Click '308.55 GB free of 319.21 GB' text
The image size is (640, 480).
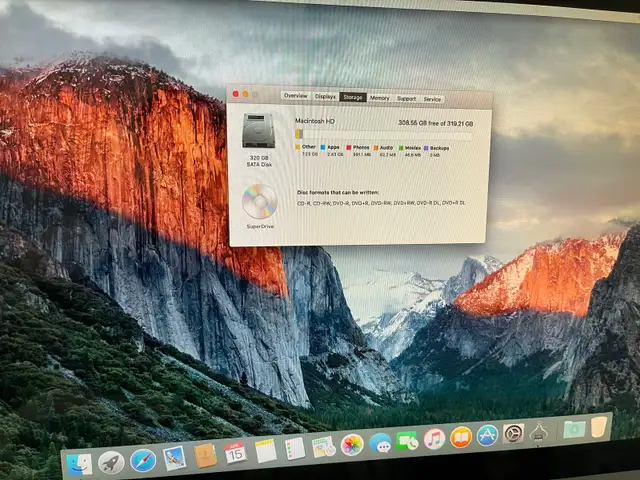[x=436, y=123]
